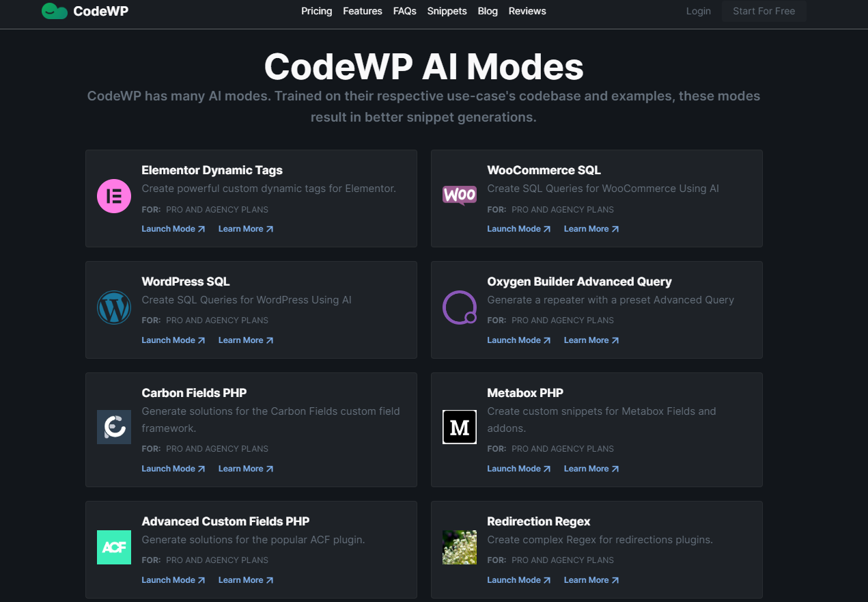Screen dimensions: 868x602
Task: Click the Oxygen Builder purple circle icon
Action: tap(460, 307)
